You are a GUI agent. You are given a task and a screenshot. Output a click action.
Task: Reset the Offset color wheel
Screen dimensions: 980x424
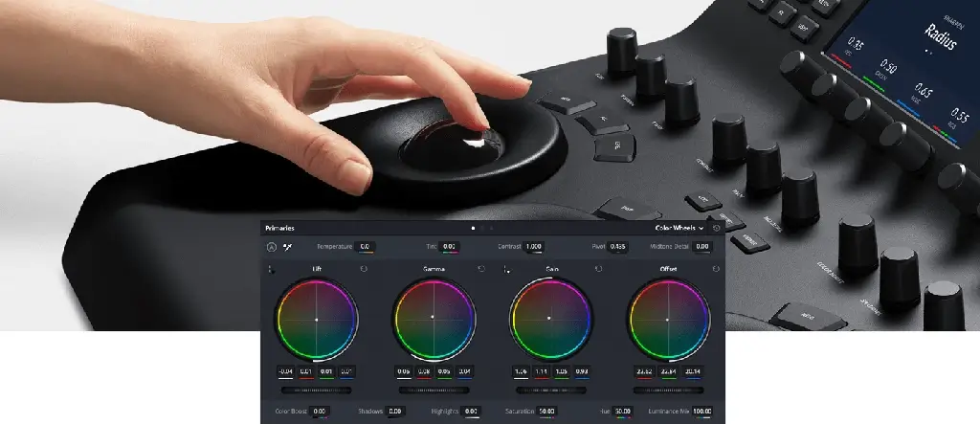tap(714, 269)
